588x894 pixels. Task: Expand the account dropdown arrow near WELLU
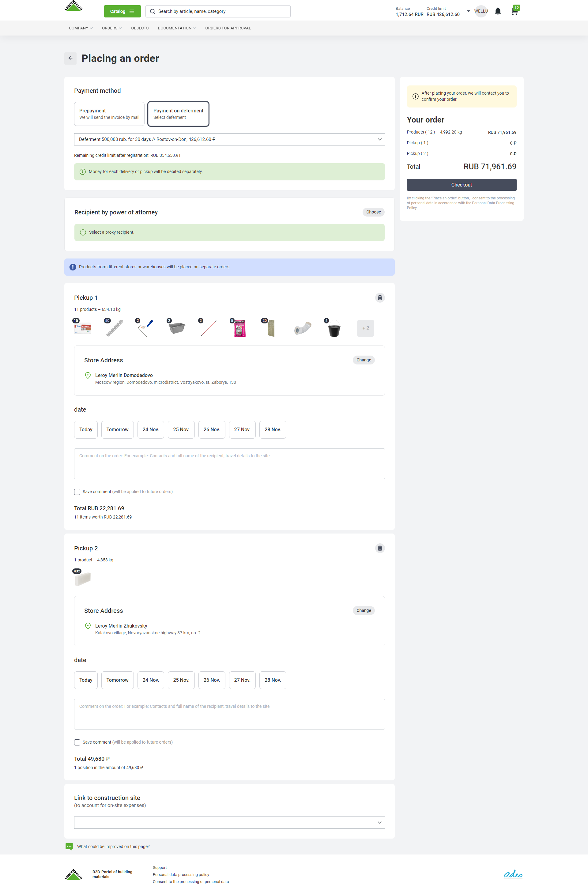click(469, 11)
